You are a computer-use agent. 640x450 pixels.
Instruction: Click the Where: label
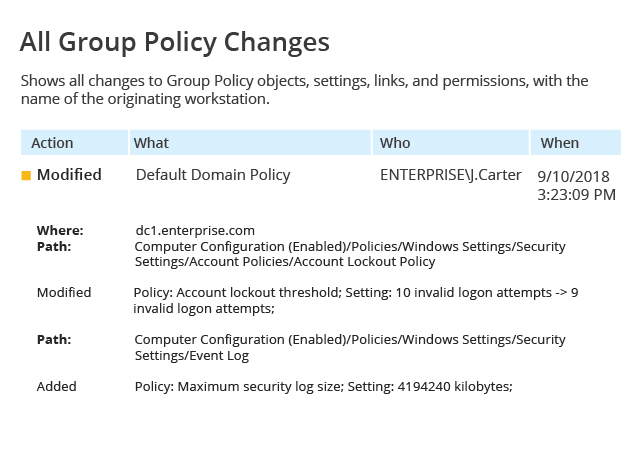(60, 231)
